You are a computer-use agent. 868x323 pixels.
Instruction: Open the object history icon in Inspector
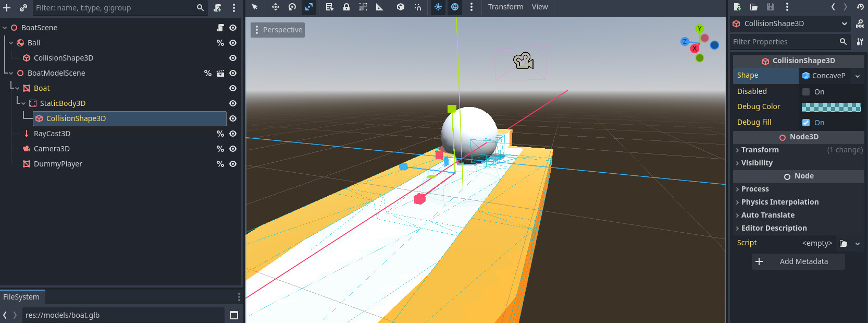coord(860,7)
